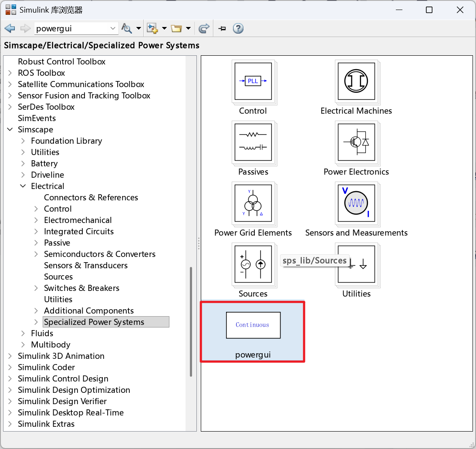Select Connectors & References tree item
Image resolution: width=476 pixels, height=449 pixels.
click(91, 198)
